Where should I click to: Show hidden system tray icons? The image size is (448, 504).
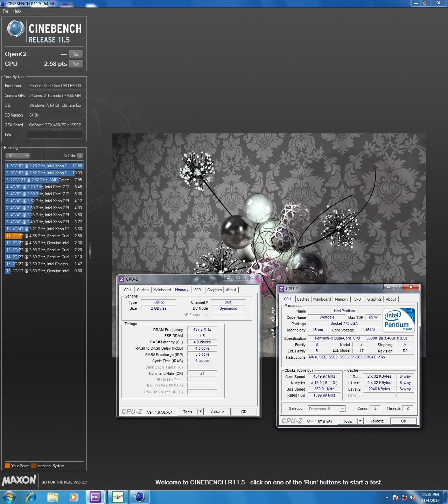(x=387, y=497)
